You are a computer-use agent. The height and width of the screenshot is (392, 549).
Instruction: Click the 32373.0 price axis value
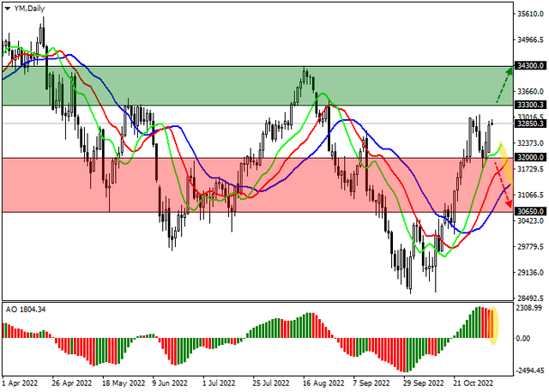tap(530, 143)
